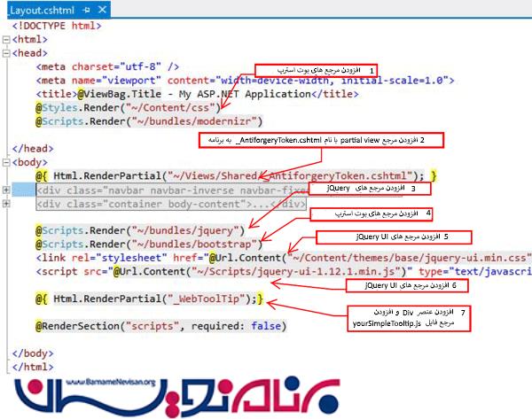Image resolution: width=532 pixels, height=419 pixels.
Task: Expand the collapsed navbar div region
Action: (x=6, y=190)
